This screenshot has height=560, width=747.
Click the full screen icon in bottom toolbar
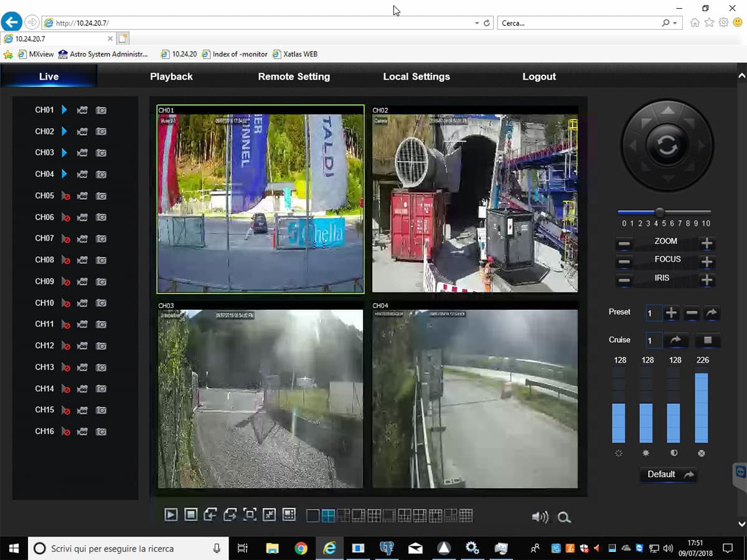coord(250,515)
